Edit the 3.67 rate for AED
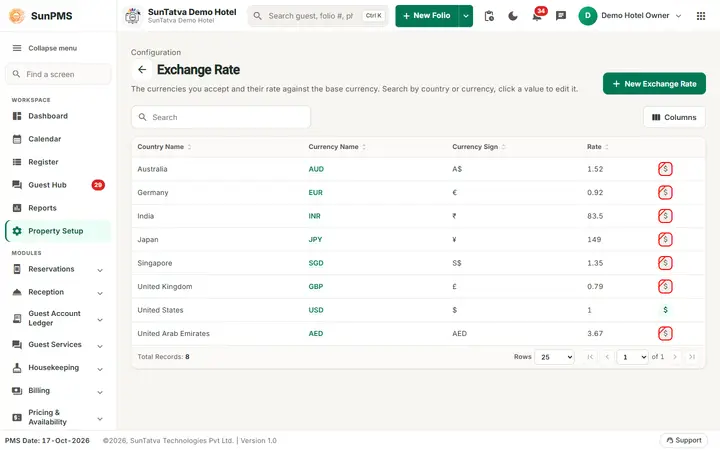 595,333
